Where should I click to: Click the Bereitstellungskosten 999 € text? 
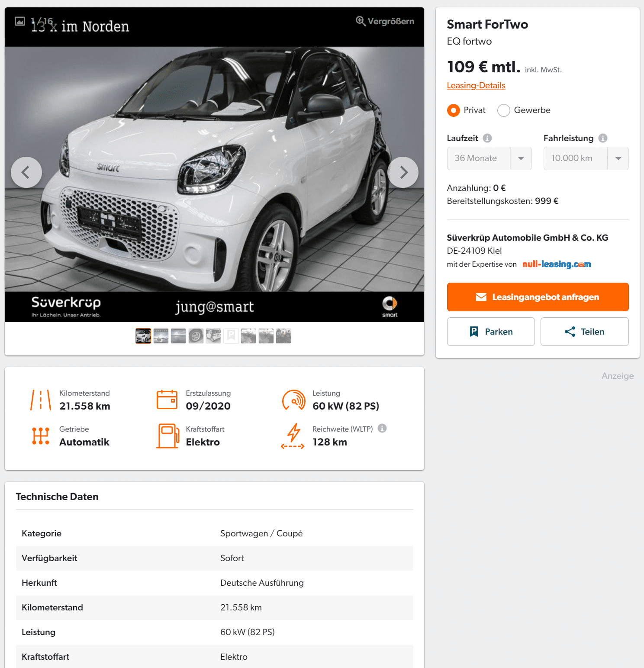click(x=502, y=201)
